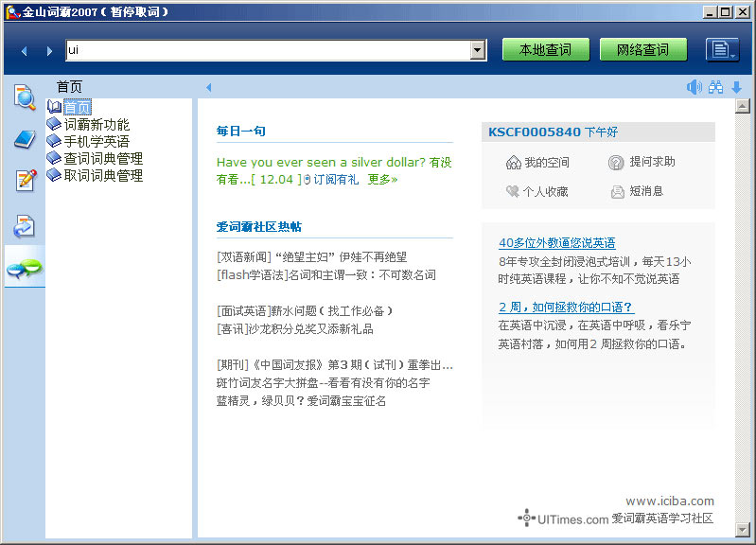Screen dimensions: 756x545
Task: Open 我的空间
Action: click(x=547, y=163)
